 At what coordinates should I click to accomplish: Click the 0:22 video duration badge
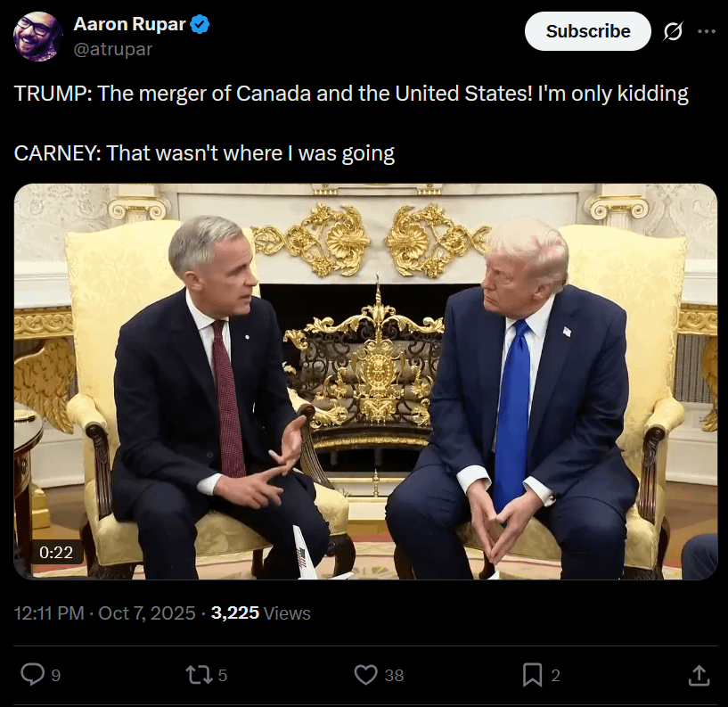56,552
